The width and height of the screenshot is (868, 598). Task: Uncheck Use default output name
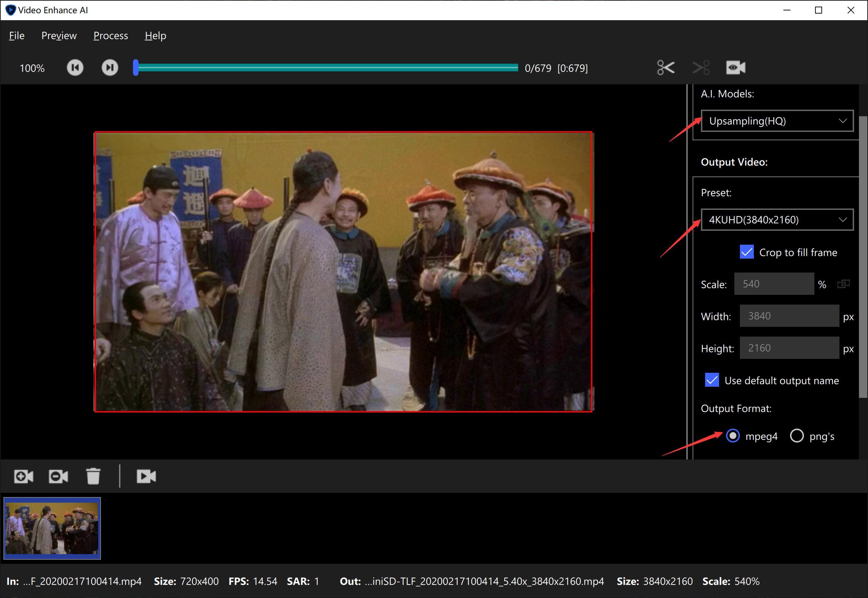click(x=712, y=380)
